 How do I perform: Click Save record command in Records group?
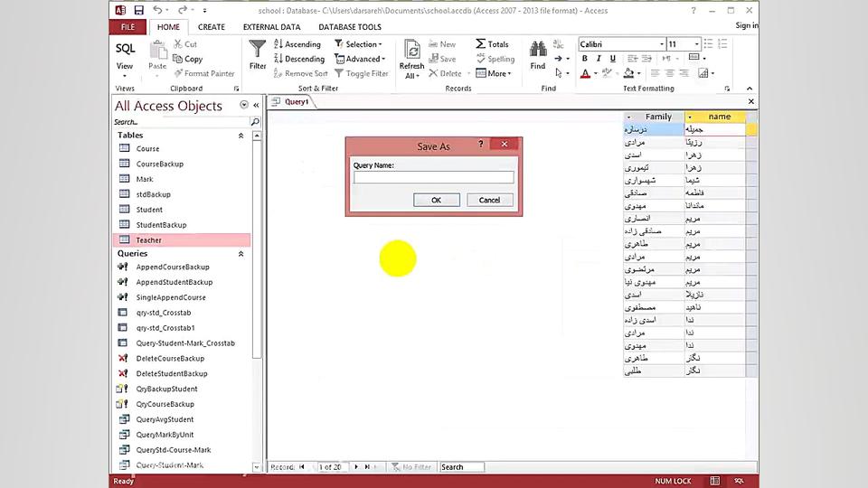coord(442,59)
